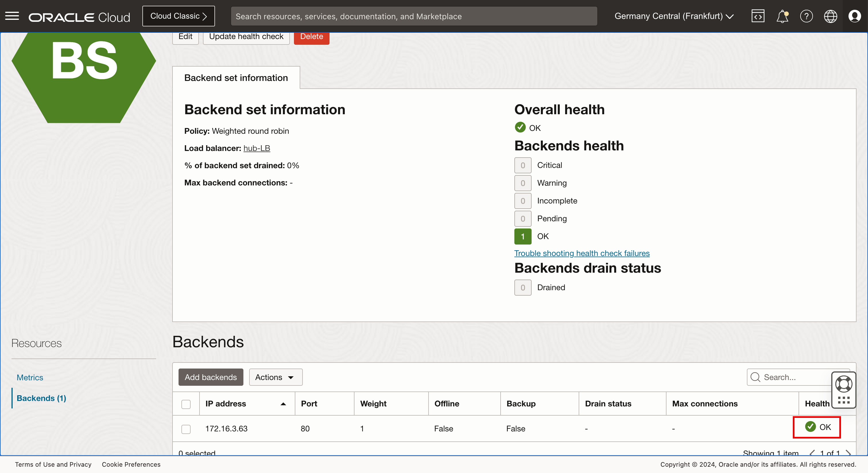Image resolution: width=868 pixels, height=473 pixels.
Task: Open the language globe icon
Action: 830,16
